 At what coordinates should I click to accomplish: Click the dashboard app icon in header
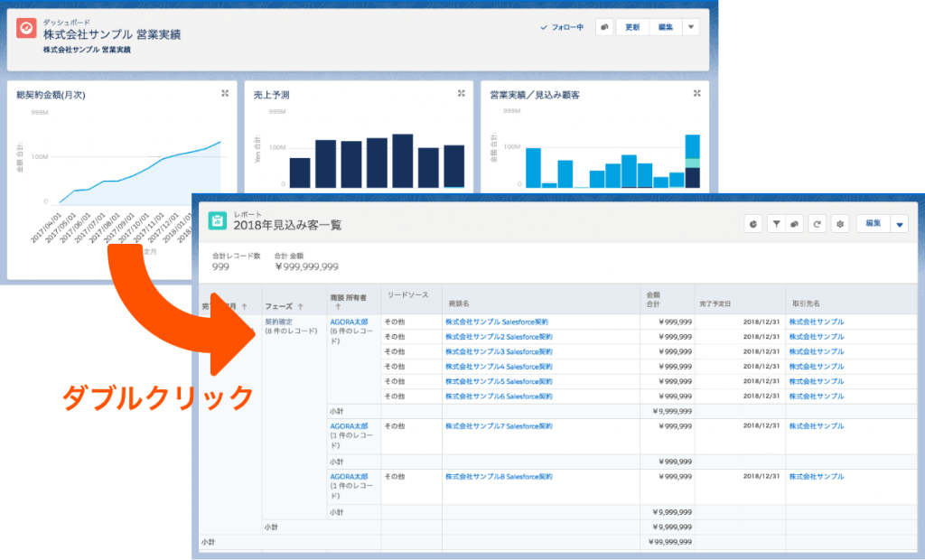pos(26,28)
